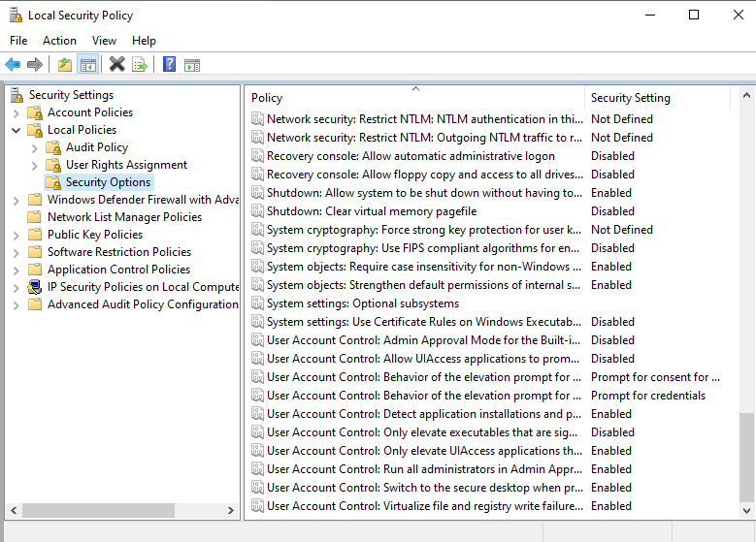Click the Back arrow toolbar icon
Image resolution: width=756 pixels, height=542 pixels.
[x=13, y=64]
